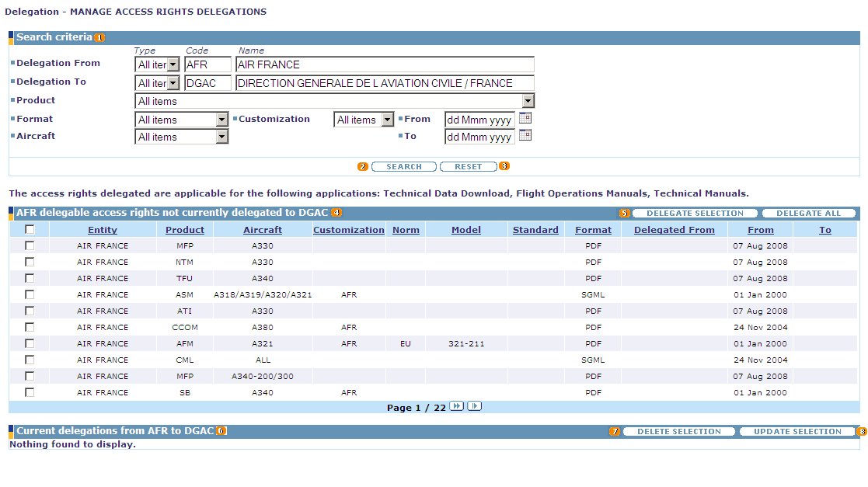Open the To date calendar picker
The width and height of the screenshot is (868, 487).
coord(525,135)
